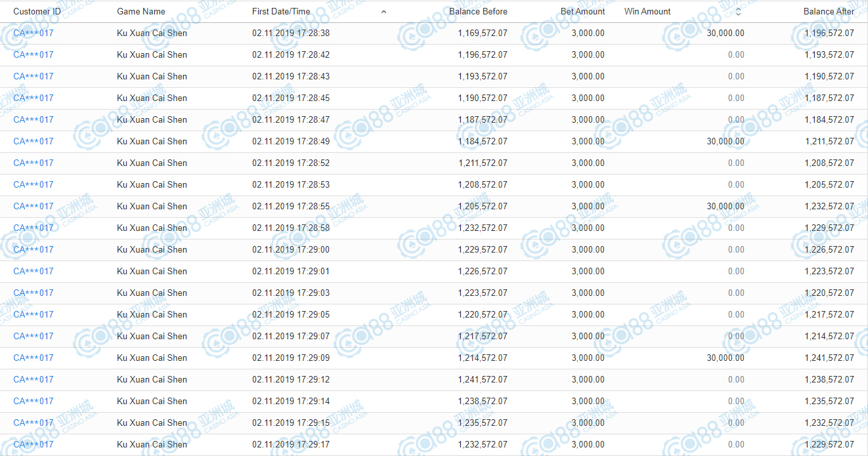
Task: Open customer CA***017 link in the 17:28:58 row
Action: point(33,228)
